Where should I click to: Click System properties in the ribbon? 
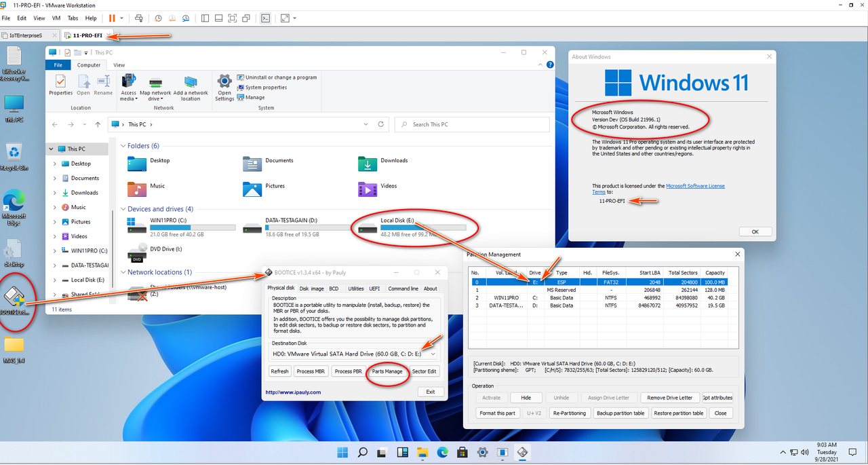pos(262,88)
